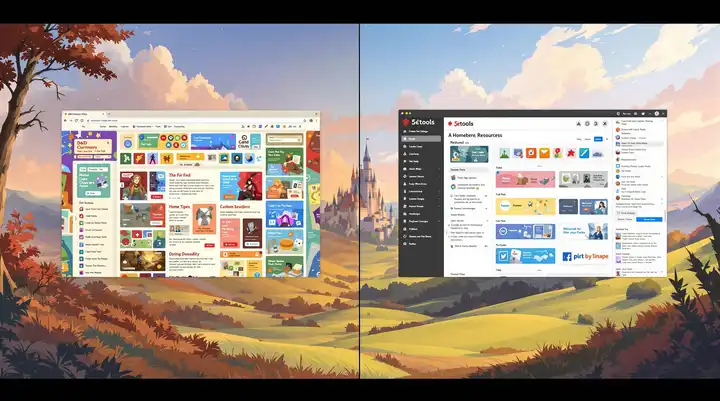The width and height of the screenshot is (720, 401).
Task: Open the 'Custom Sessions' heading link
Action: pos(235,207)
